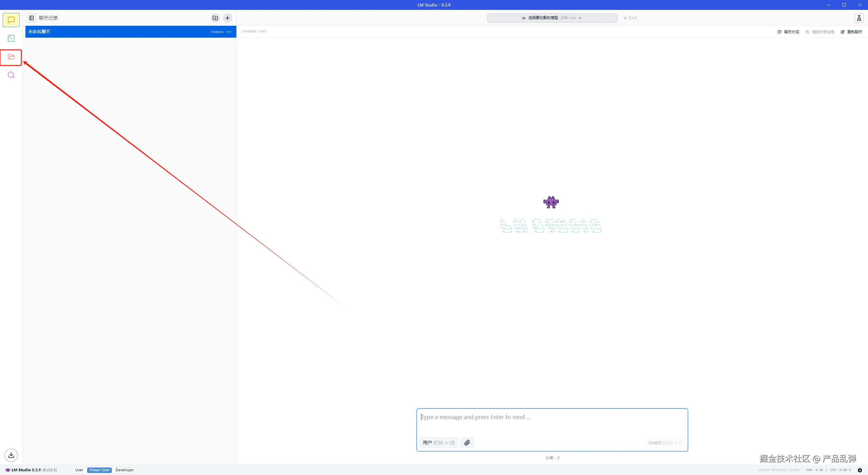This screenshot has width=868, height=475.
Task: Toggle the 用户 role selector
Action: click(438, 442)
